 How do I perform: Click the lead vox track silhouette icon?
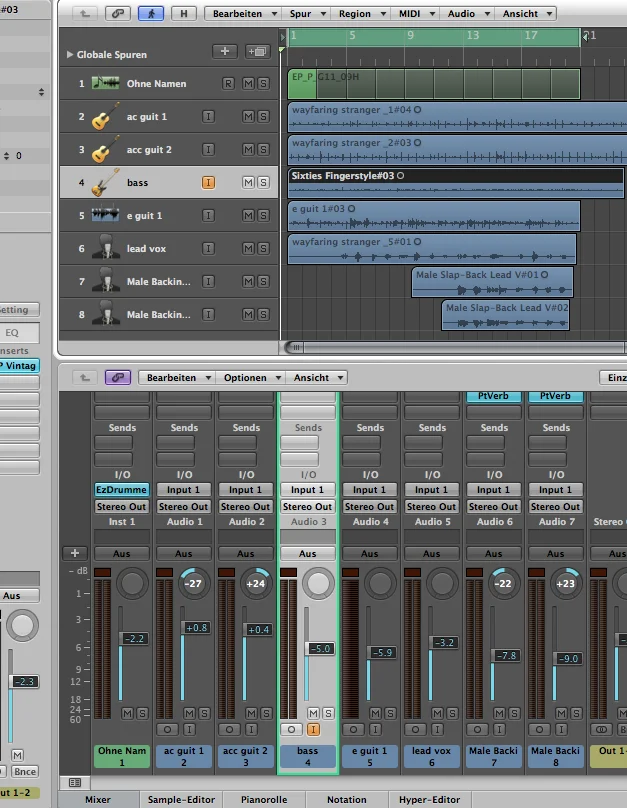(105, 249)
